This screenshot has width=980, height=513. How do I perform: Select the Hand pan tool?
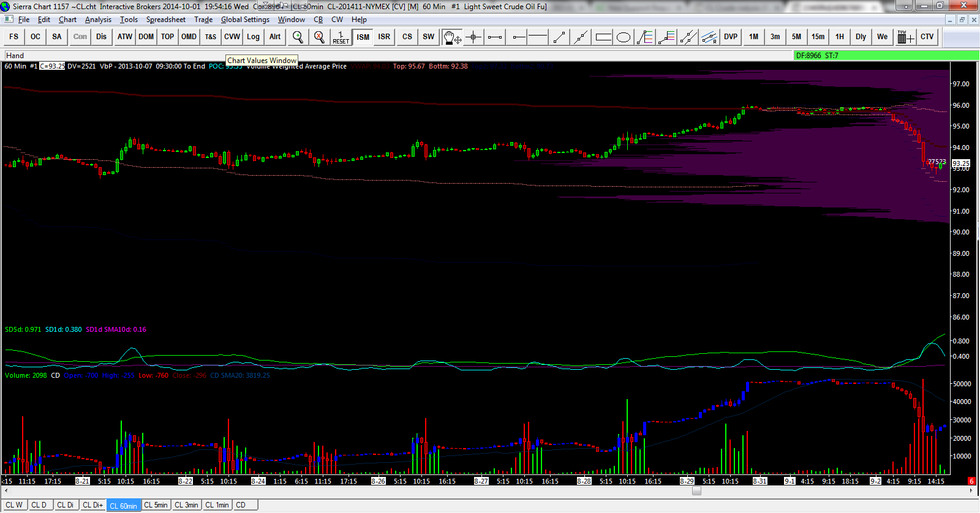coord(452,37)
